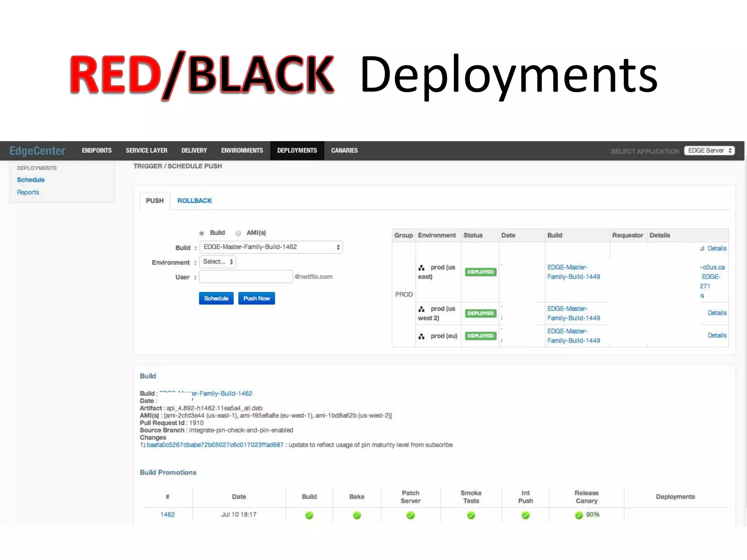Screen dimensions: 747x560
Task: Click the EdgeCenter logo
Action: (37, 151)
